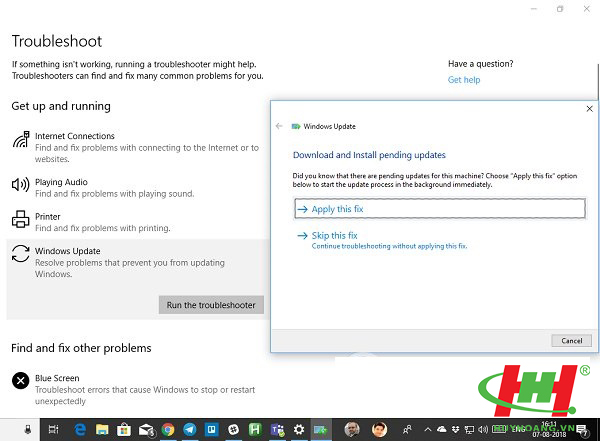600x441 pixels.
Task: Open Telegram from taskbar
Action: (x=189, y=430)
